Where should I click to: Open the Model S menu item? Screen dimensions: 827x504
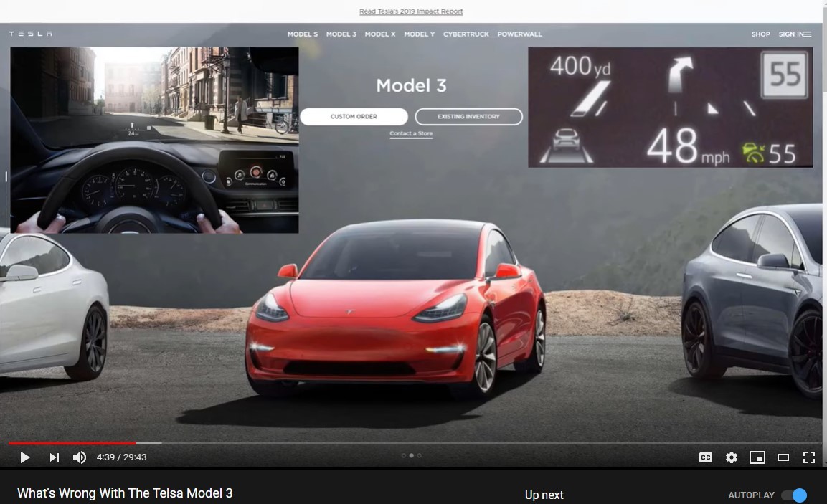click(x=303, y=34)
